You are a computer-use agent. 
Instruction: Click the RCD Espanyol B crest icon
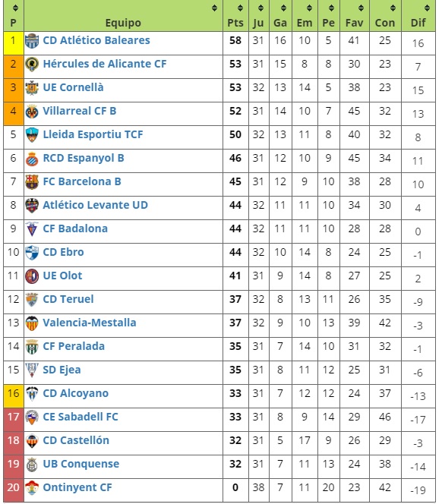(32, 159)
